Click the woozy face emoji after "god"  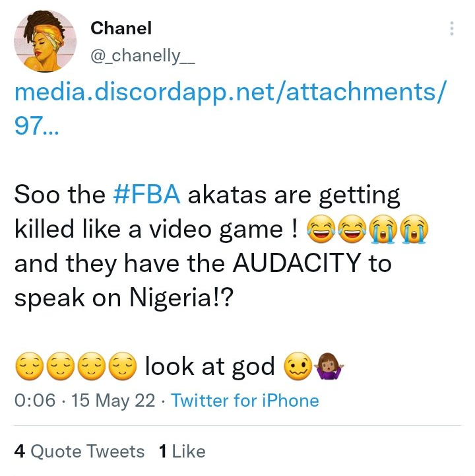296,367
